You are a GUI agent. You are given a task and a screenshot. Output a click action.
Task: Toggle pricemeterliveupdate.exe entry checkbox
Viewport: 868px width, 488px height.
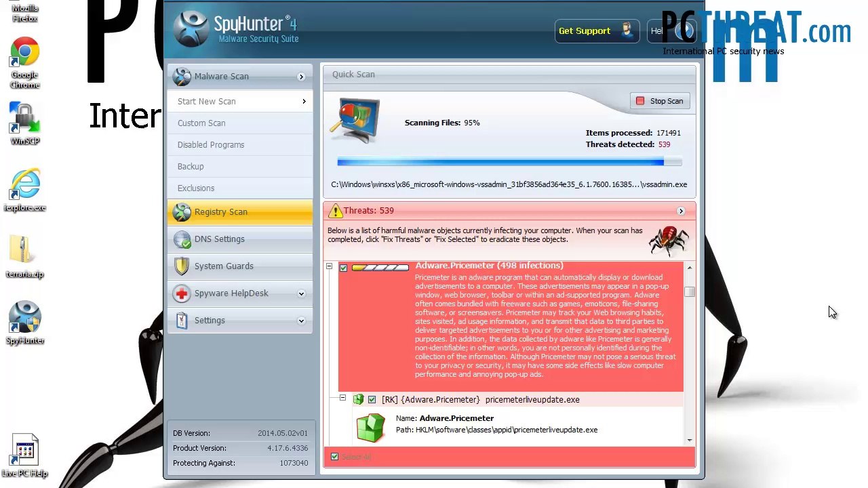coord(372,400)
